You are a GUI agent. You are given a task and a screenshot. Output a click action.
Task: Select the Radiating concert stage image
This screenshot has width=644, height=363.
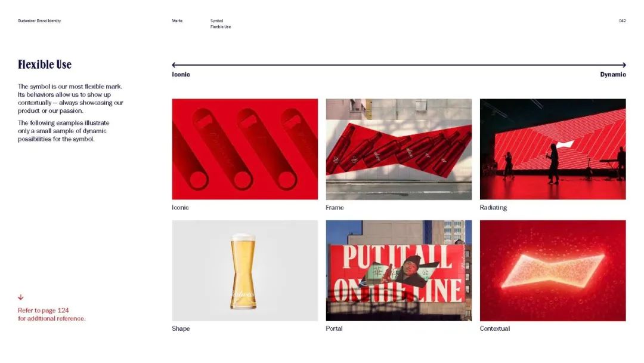coord(553,149)
